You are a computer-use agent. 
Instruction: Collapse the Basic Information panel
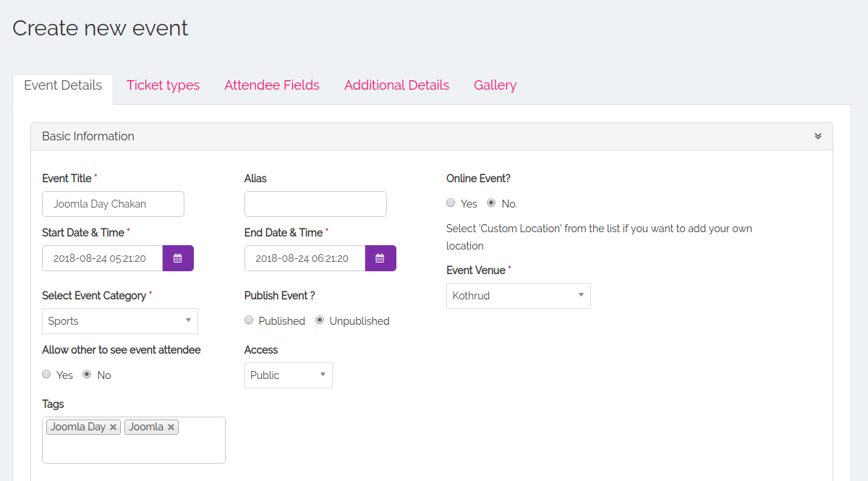(818, 136)
